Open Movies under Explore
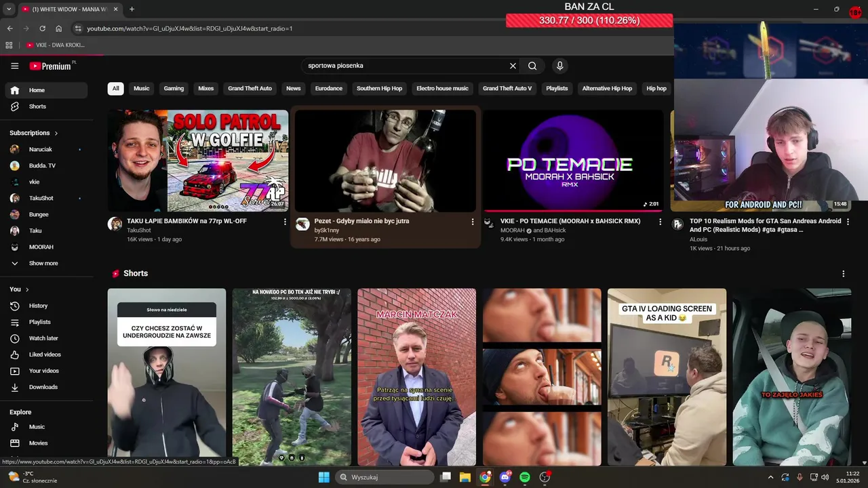The height and width of the screenshot is (488, 868). [x=46, y=443]
